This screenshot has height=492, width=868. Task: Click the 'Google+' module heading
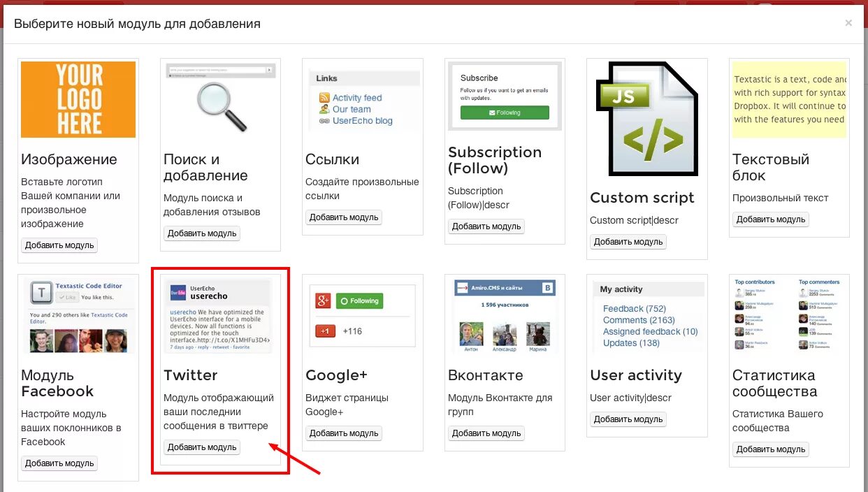(x=336, y=375)
